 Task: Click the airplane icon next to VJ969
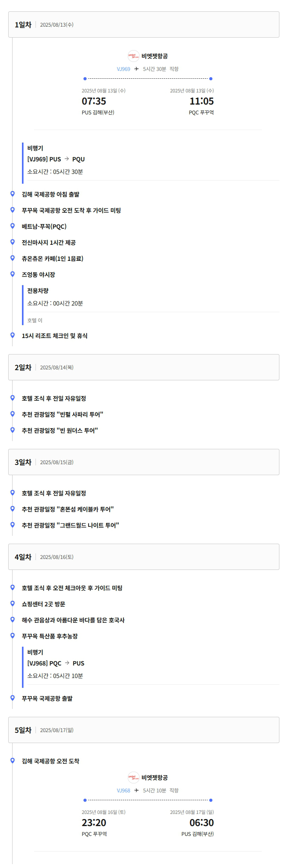(136, 69)
